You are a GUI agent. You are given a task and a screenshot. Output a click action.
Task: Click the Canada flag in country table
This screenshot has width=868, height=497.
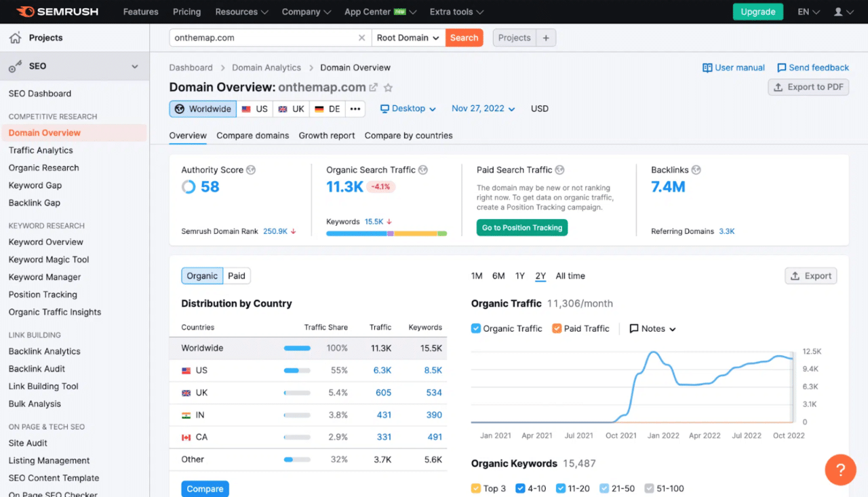tap(186, 437)
